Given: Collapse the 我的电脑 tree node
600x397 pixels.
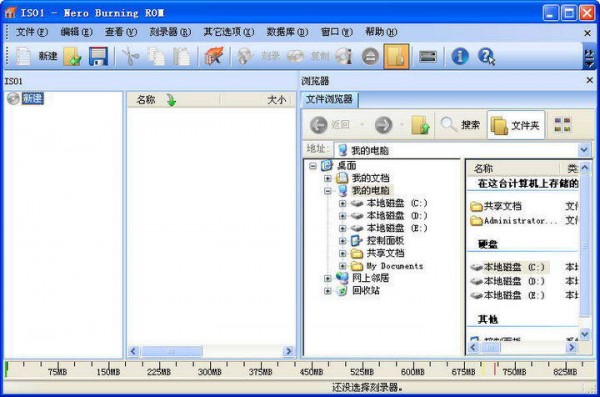Looking at the screenshot, I should tap(328, 191).
